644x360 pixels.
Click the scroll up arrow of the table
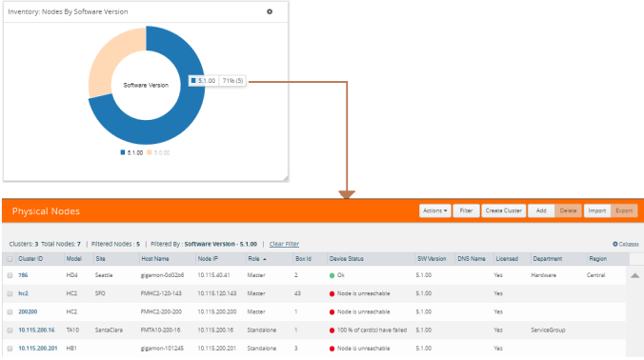635,275
